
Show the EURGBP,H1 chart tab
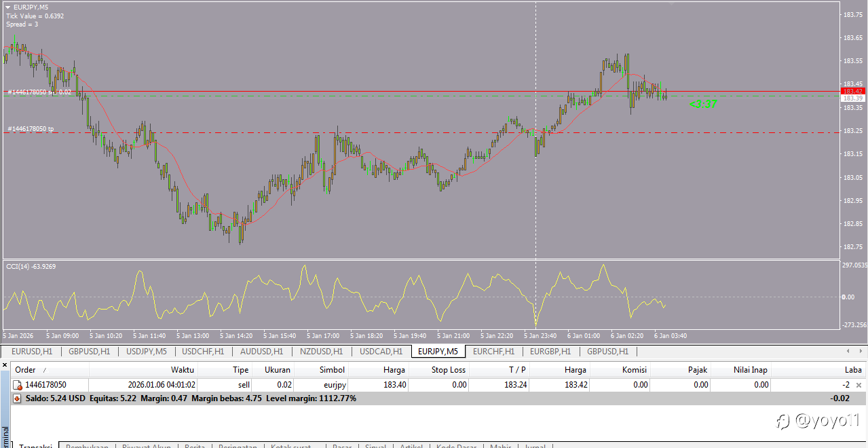pyautogui.click(x=550, y=352)
